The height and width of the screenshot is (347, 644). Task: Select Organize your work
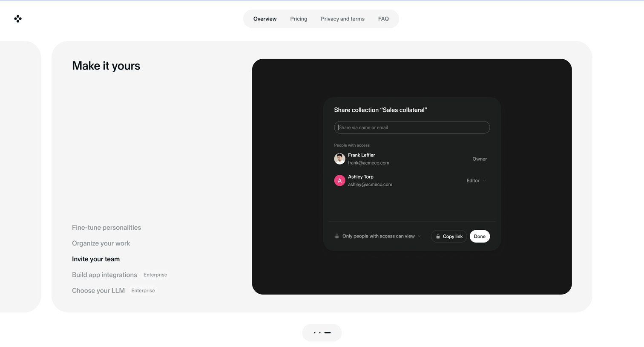point(101,243)
